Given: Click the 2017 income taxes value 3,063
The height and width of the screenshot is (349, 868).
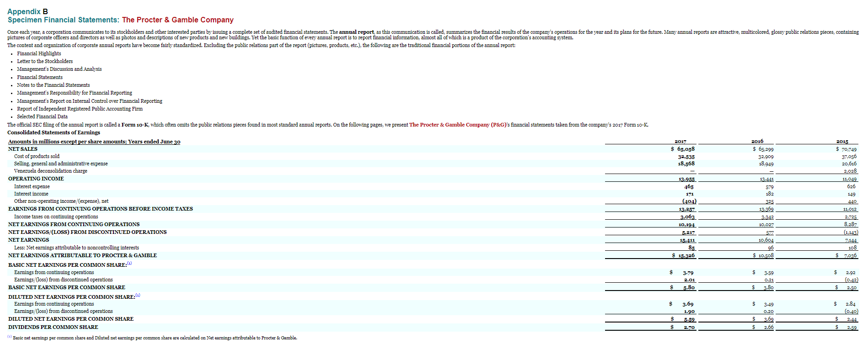Looking at the screenshot, I should pyautogui.click(x=687, y=217).
